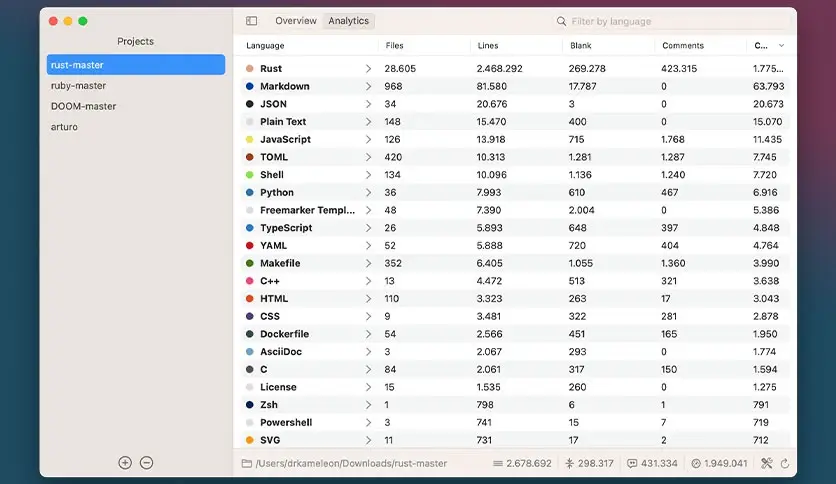Click the JavaScript yellow color dot
The width and height of the screenshot is (836, 484).
point(250,139)
